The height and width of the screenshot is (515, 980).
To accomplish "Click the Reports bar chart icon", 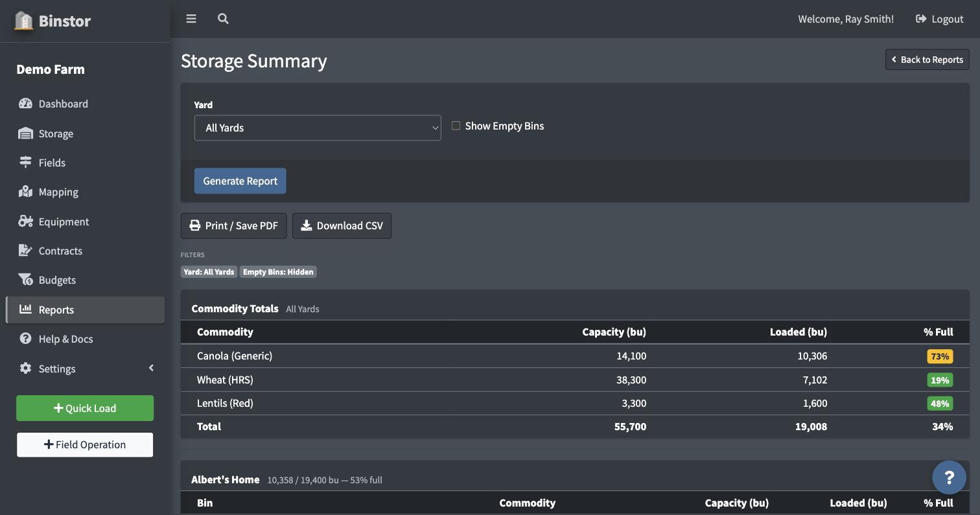I will [x=25, y=309].
